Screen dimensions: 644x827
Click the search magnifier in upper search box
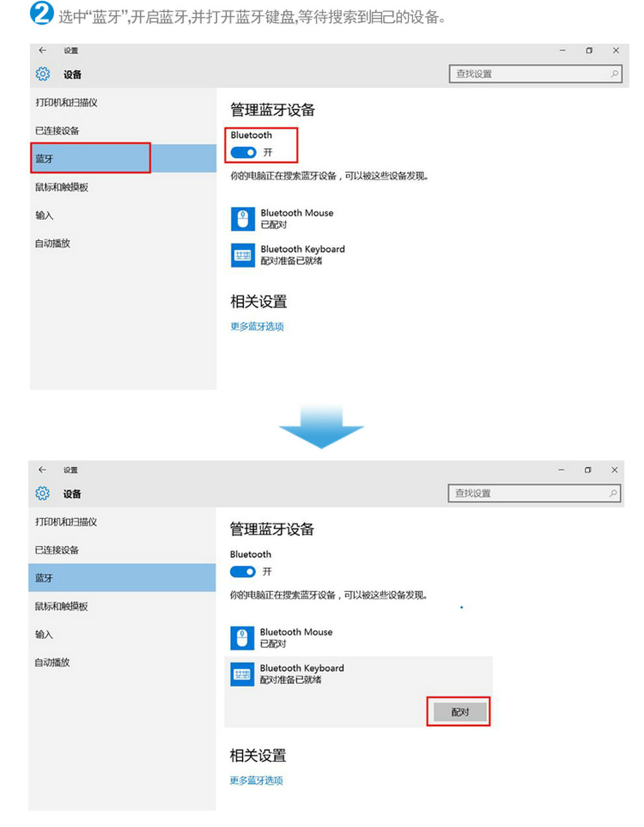(x=614, y=74)
